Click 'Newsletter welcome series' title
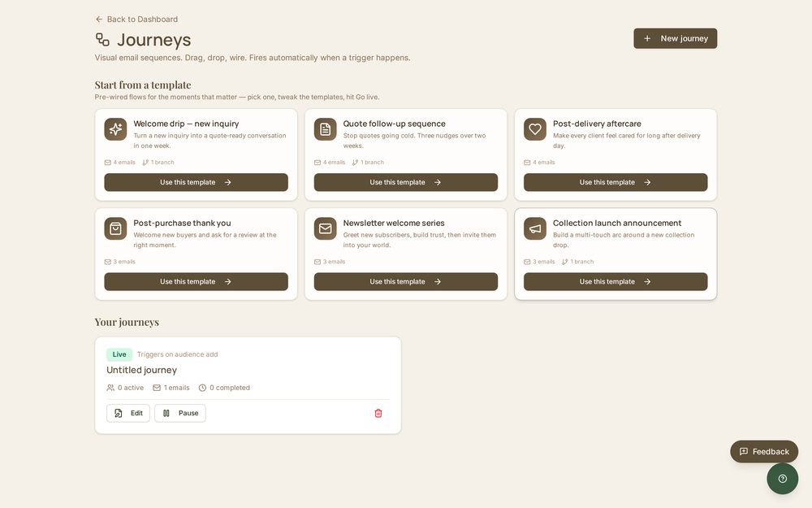 394,224
